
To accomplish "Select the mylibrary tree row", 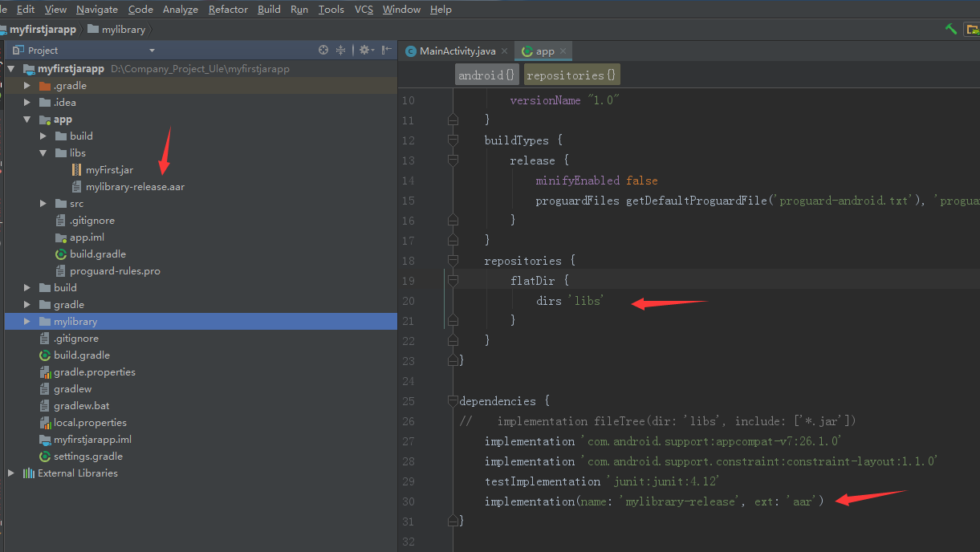I will pos(201,322).
